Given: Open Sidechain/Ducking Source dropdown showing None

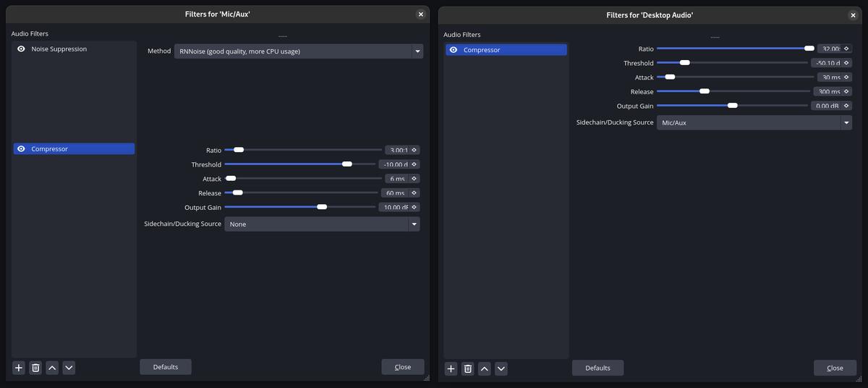Looking at the screenshot, I should point(322,224).
